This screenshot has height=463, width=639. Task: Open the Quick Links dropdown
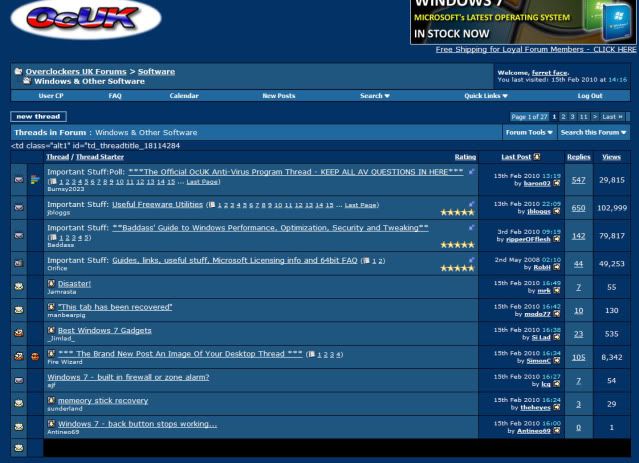pyautogui.click(x=485, y=96)
